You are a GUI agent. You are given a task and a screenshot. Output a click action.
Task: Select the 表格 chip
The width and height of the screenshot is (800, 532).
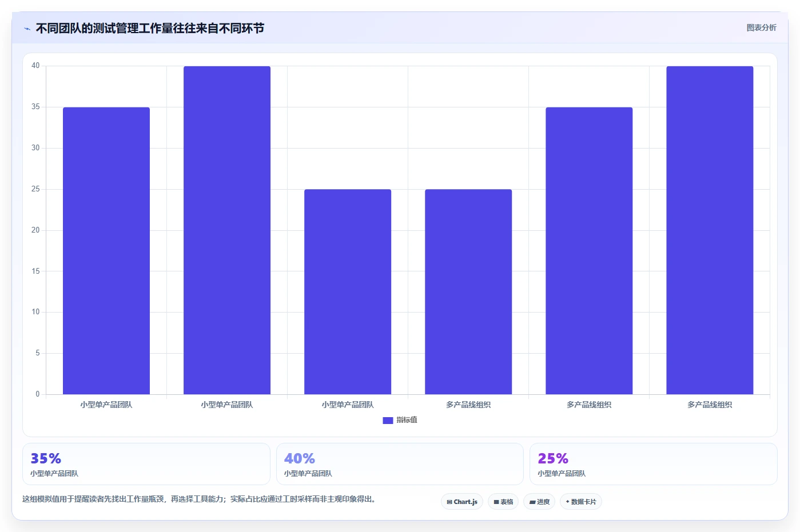click(x=503, y=502)
